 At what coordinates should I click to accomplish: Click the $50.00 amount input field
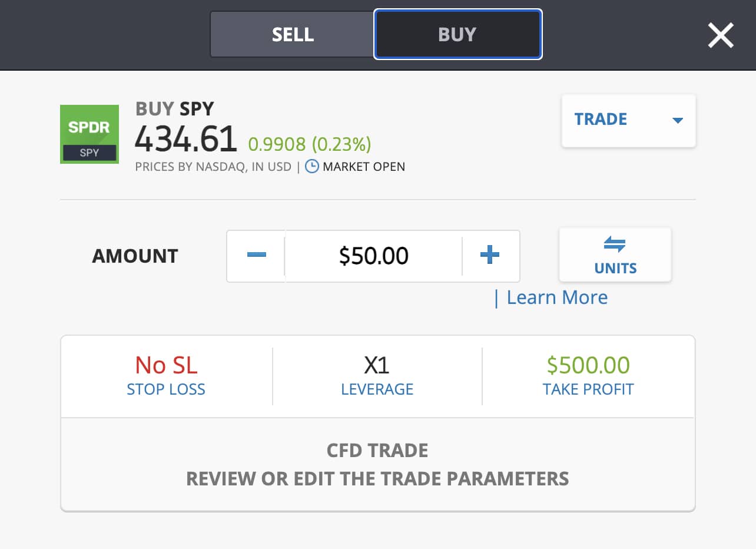[374, 256]
